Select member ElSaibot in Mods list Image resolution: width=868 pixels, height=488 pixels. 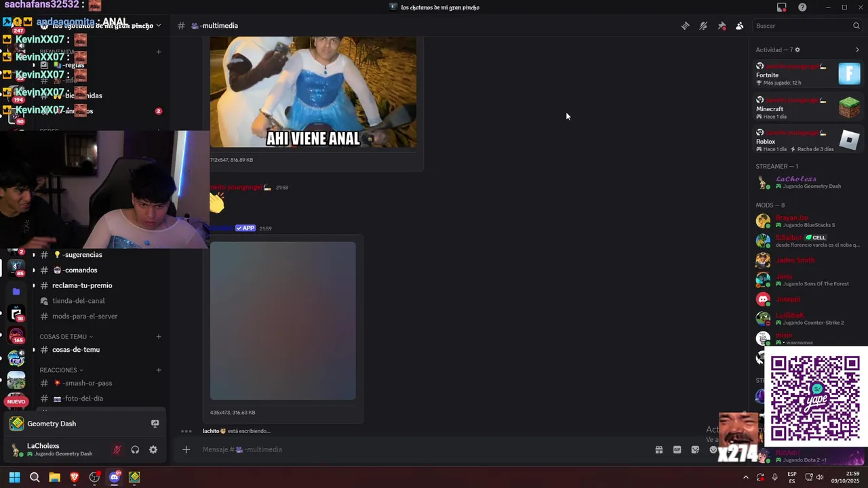point(808,241)
